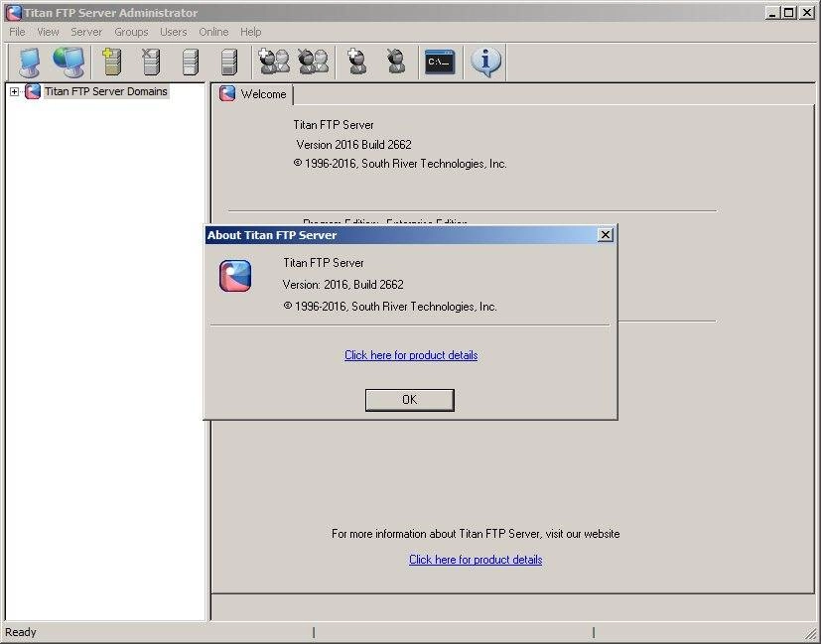Click 'Titan FTP Server' product name in About dialog
The width and height of the screenshot is (821, 644).
click(324, 263)
